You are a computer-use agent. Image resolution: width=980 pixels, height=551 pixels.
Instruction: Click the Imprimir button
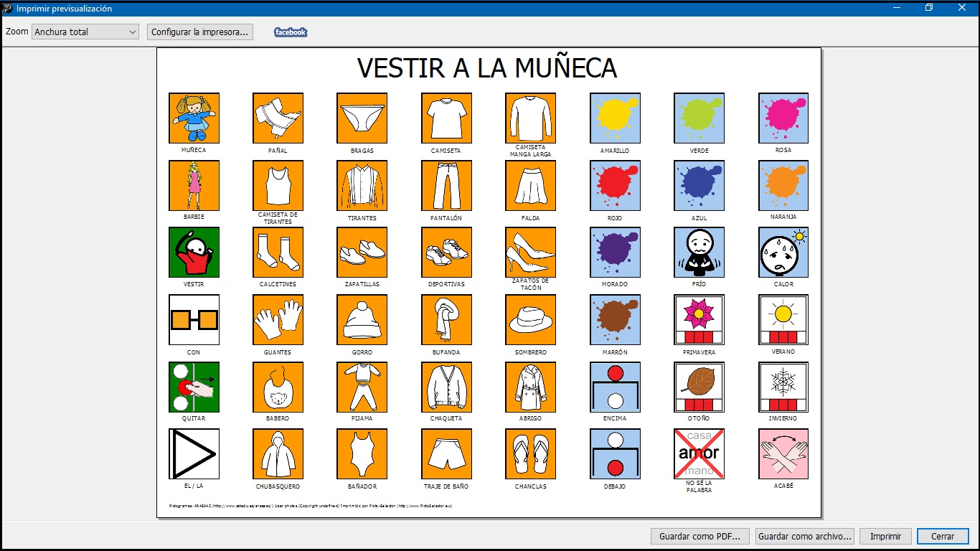click(x=885, y=536)
